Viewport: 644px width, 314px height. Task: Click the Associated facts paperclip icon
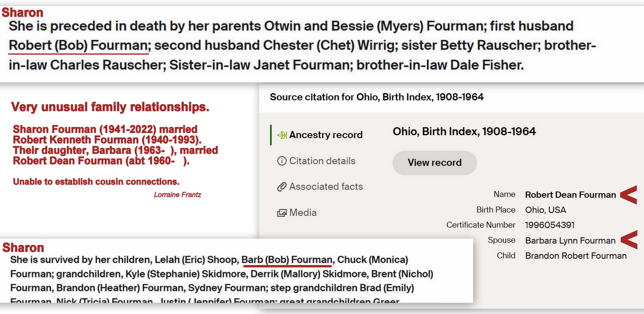point(282,187)
